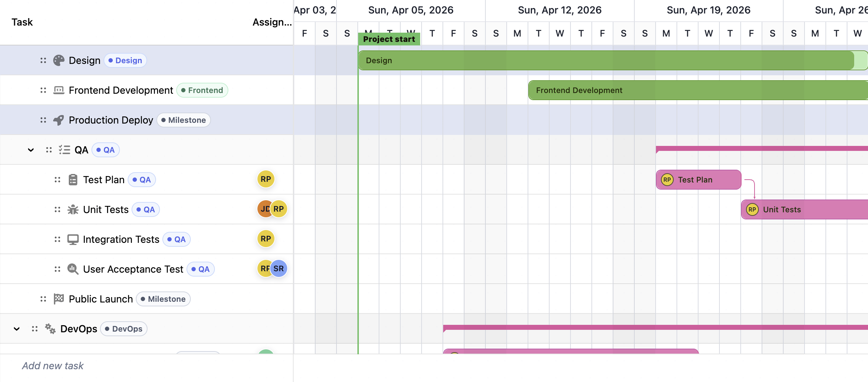This screenshot has height=382, width=868.
Task: Grab the drag handle of Public Launch row
Action: pyautogui.click(x=43, y=299)
